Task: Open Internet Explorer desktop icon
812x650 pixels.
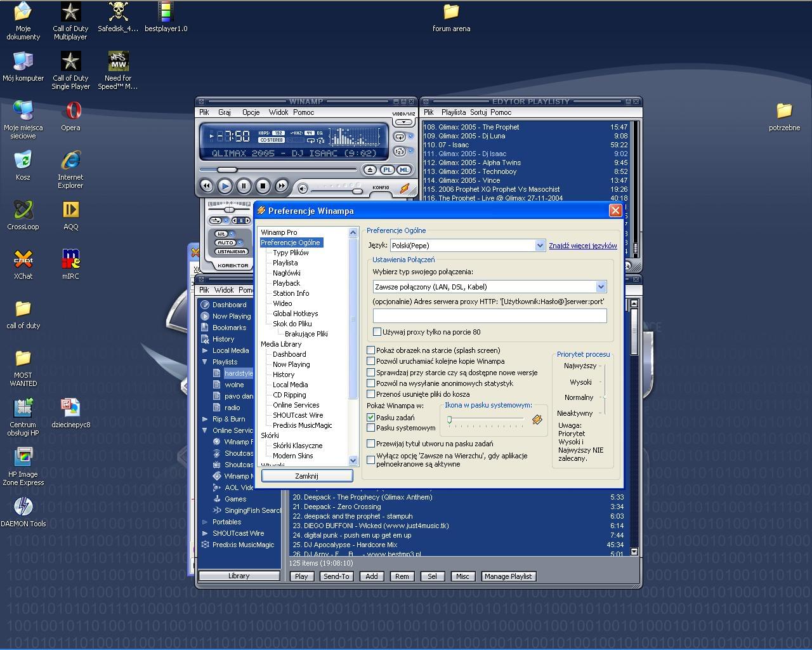Action: point(70,169)
